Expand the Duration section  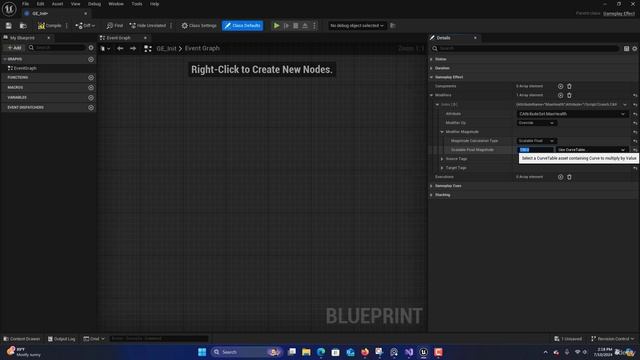[x=431, y=68]
